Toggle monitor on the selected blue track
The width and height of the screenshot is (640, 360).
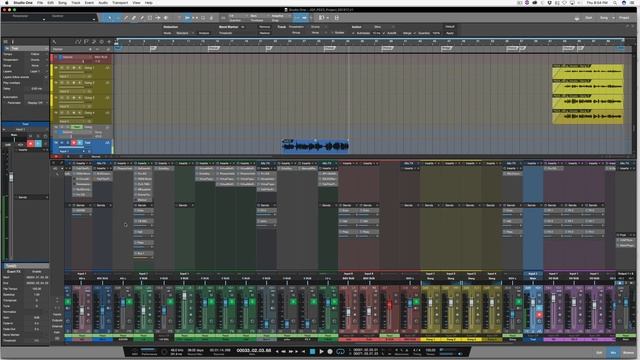80,142
